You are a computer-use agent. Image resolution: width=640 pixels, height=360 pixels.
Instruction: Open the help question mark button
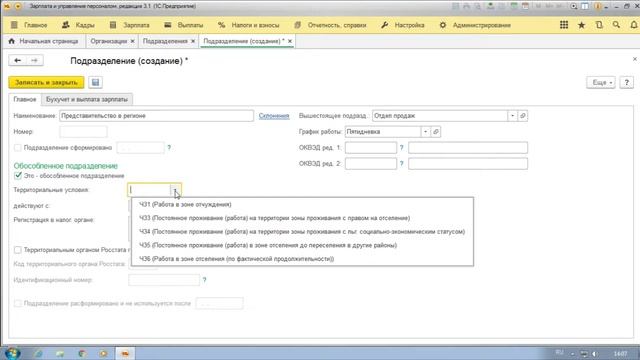(627, 82)
